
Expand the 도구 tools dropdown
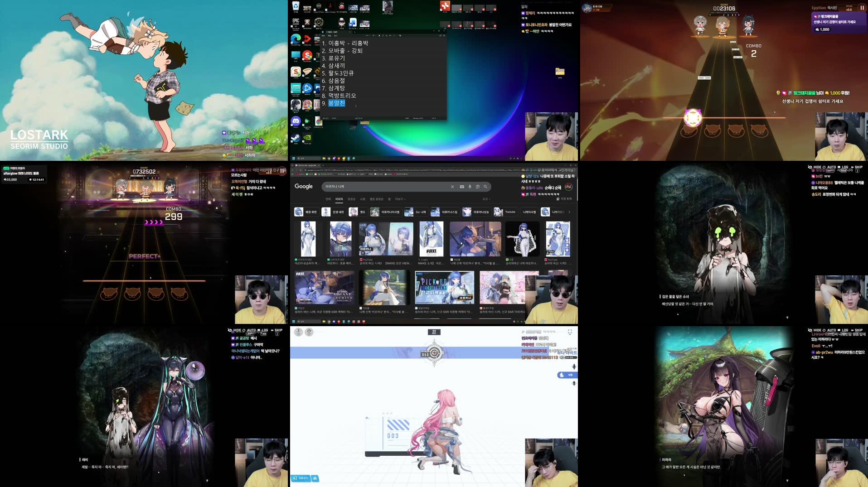click(x=486, y=199)
